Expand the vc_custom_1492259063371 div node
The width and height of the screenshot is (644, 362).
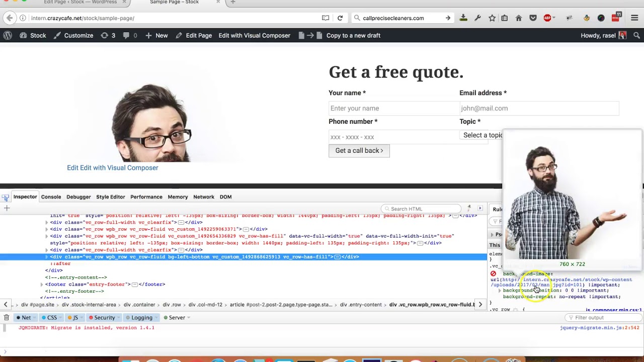click(47, 229)
